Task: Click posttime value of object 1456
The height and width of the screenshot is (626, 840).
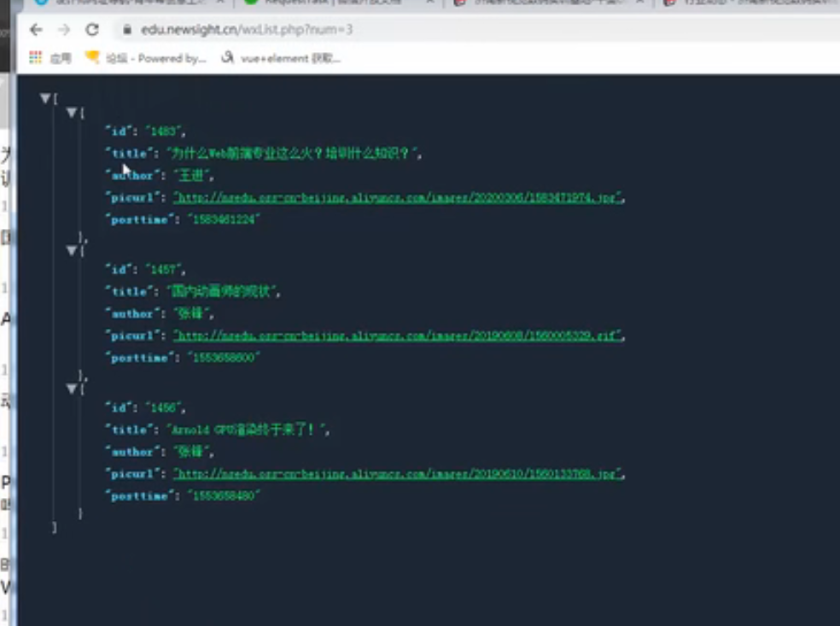Action: pos(224,496)
